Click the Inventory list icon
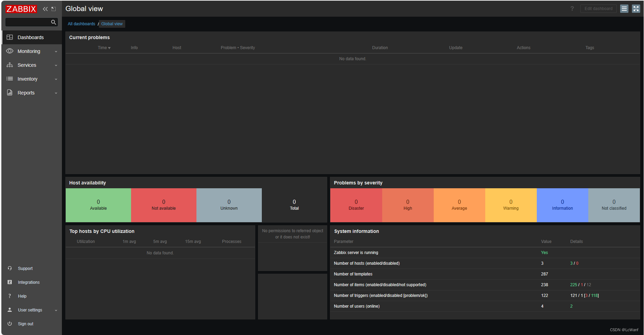644x335 pixels. coord(10,79)
